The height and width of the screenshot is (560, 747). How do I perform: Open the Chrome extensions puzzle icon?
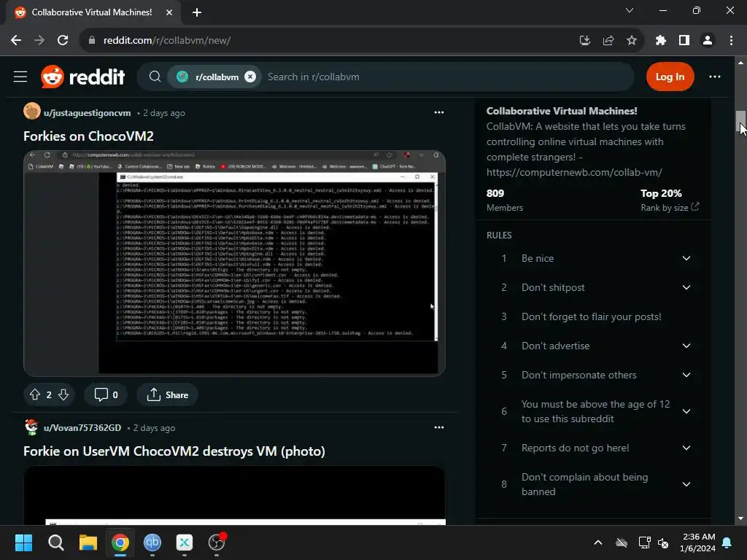[x=660, y=41]
